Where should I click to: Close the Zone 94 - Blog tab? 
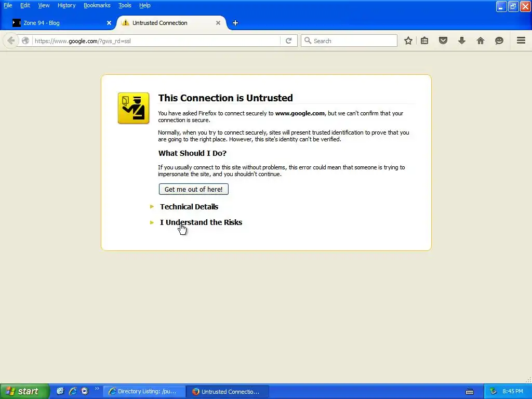(109, 23)
